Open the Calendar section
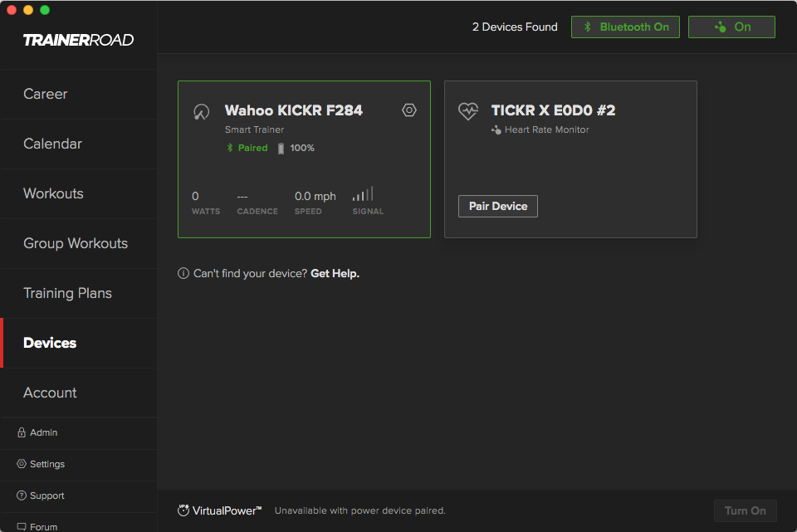797x532 pixels. [x=79, y=144]
